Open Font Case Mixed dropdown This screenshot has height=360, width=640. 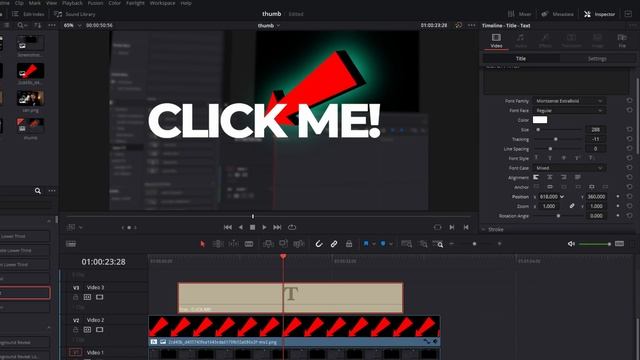click(569, 168)
